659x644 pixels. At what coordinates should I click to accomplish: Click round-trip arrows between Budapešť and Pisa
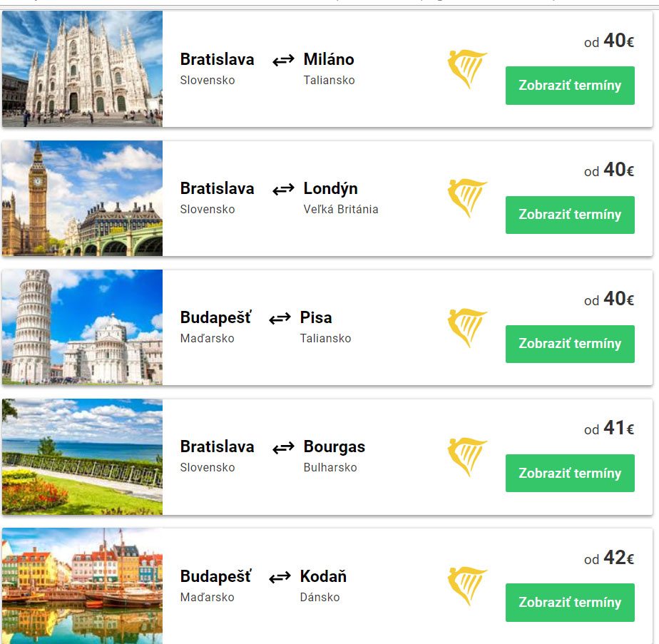tap(280, 318)
